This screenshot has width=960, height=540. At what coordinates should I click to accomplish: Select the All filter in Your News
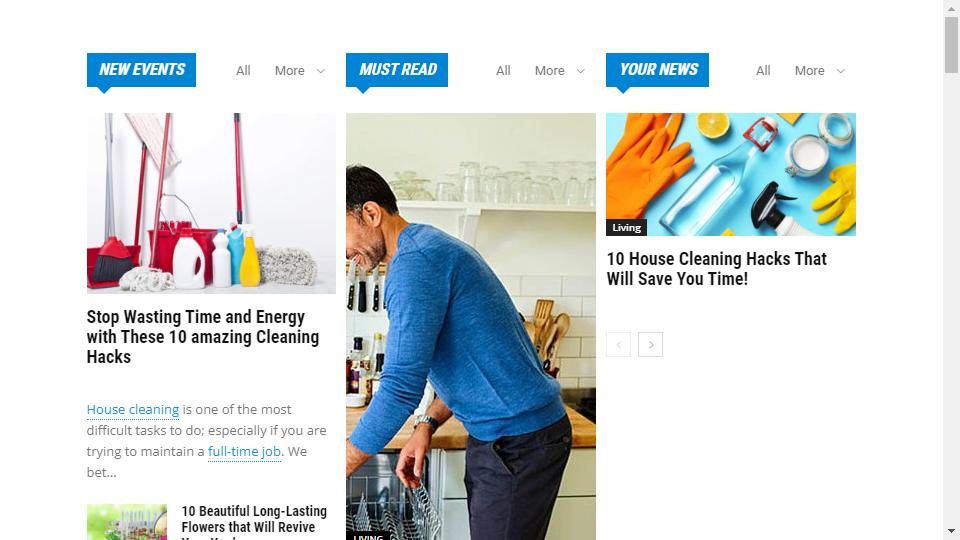click(x=763, y=70)
